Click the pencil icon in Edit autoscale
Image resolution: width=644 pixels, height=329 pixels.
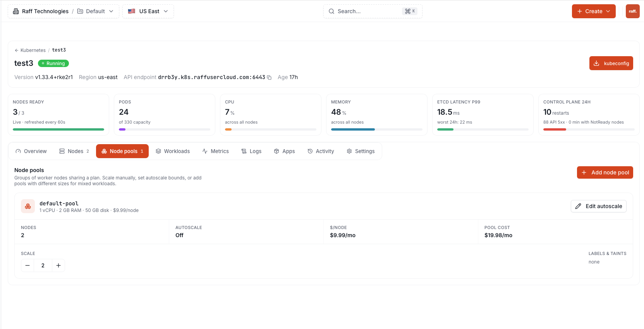coord(578,206)
